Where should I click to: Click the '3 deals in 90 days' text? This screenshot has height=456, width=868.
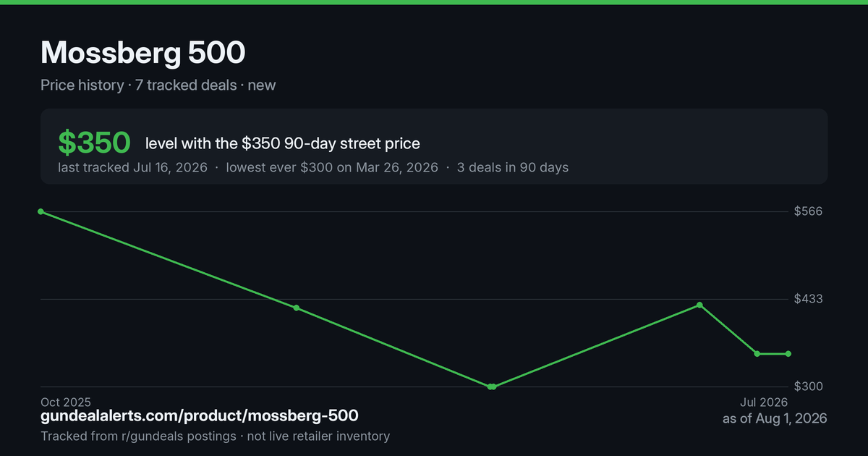tap(513, 167)
